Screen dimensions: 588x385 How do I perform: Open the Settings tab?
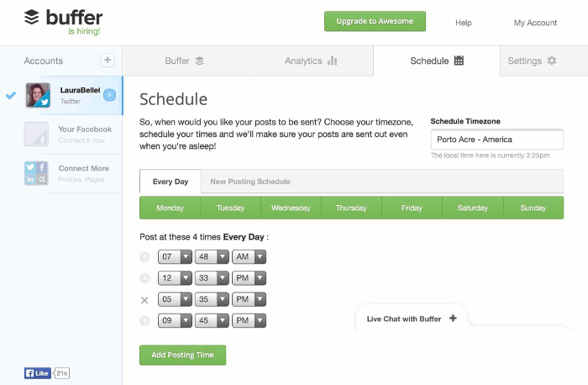532,61
